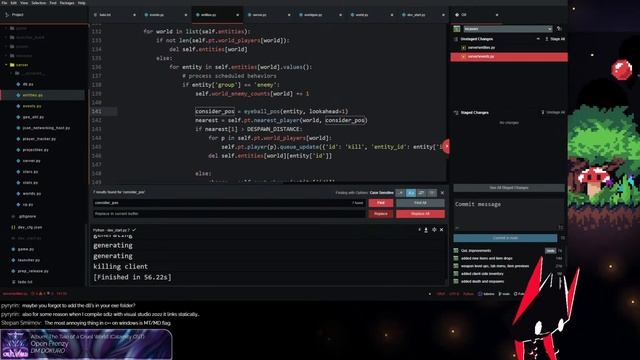Switch to the worldgen.py editor tab
This screenshot has width=640, height=360.
pos(313,15)
